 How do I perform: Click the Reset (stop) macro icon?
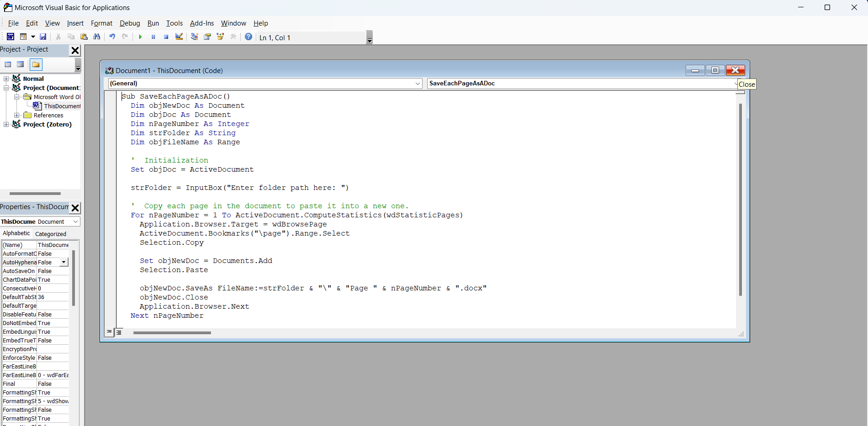point(166,37)
